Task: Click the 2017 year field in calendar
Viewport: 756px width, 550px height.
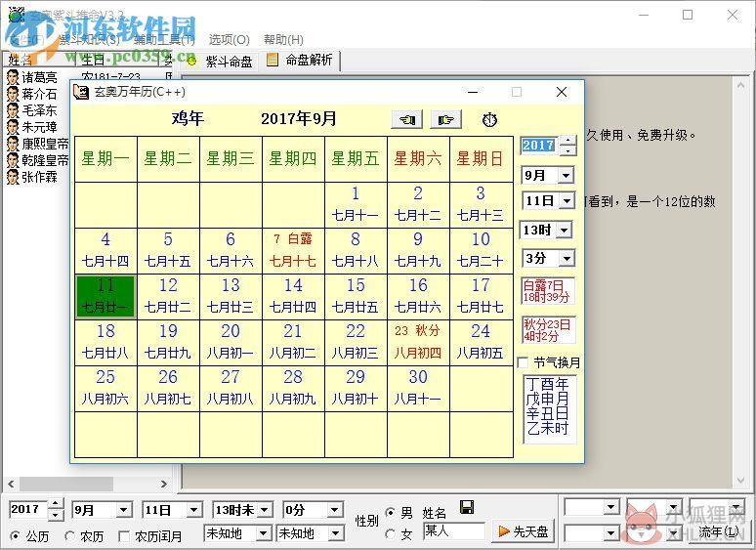Action: tap(539, 146)
